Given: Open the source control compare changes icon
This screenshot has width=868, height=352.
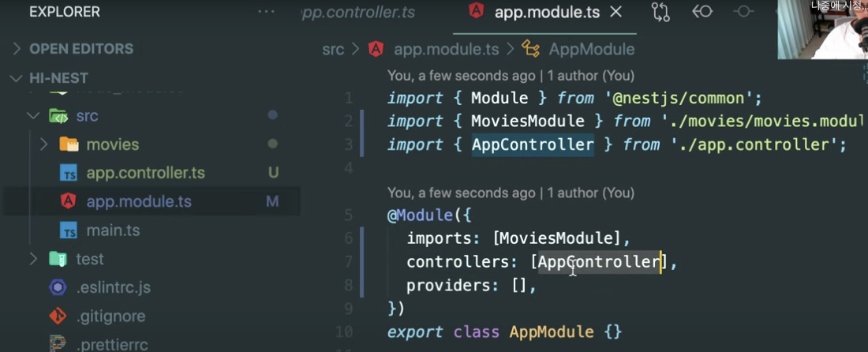Looking at the screenshot, I should 660,12.
